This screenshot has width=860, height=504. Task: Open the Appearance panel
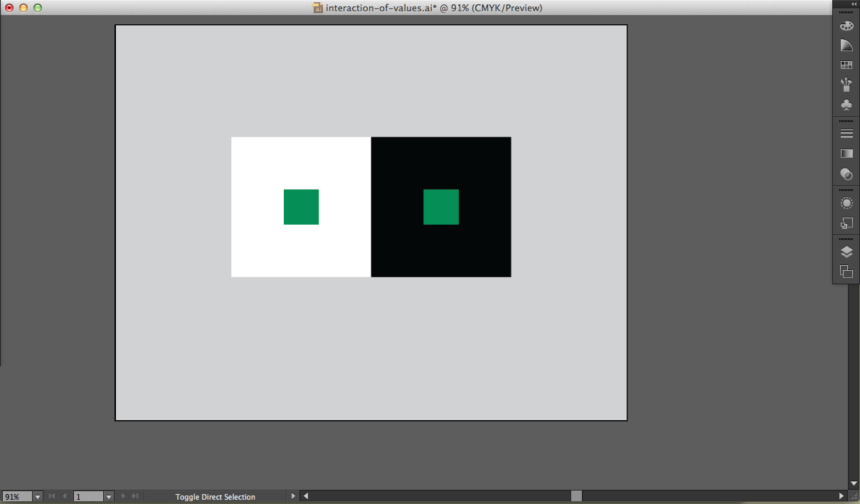point(846,203)
